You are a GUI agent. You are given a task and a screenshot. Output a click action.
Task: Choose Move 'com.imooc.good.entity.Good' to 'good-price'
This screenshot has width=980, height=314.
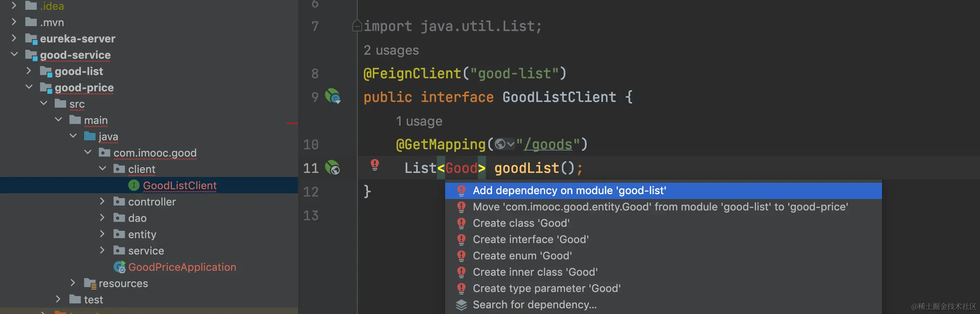(663, 207)
